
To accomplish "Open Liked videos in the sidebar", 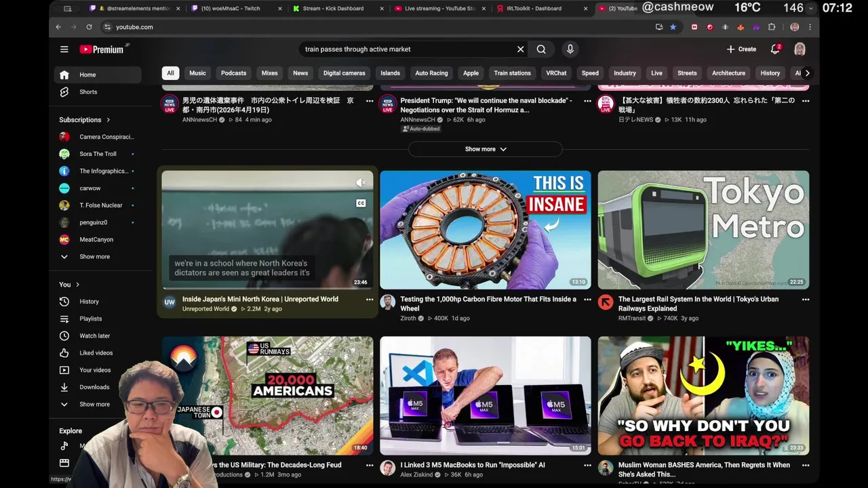I will (x=98, y=352).
